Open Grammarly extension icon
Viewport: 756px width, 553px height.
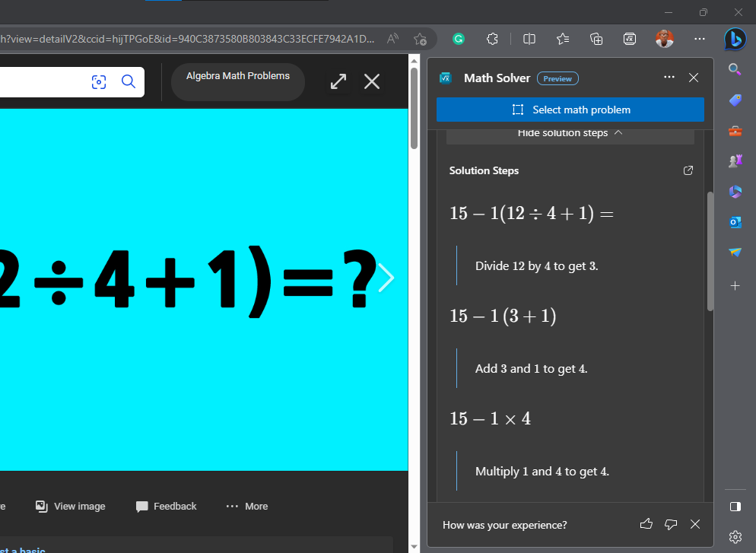pos(459,39)
